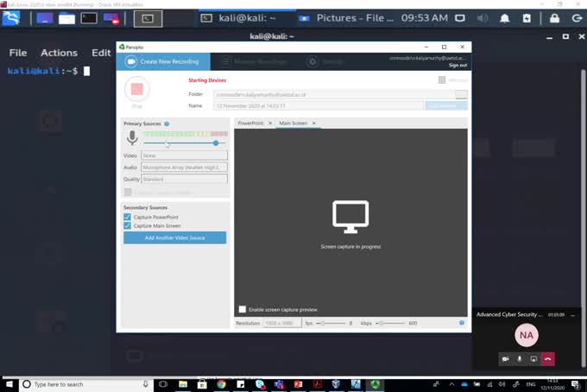Open Chrome from the Windows taskbar
587x392 pixels.
click(x=222, y=384)
